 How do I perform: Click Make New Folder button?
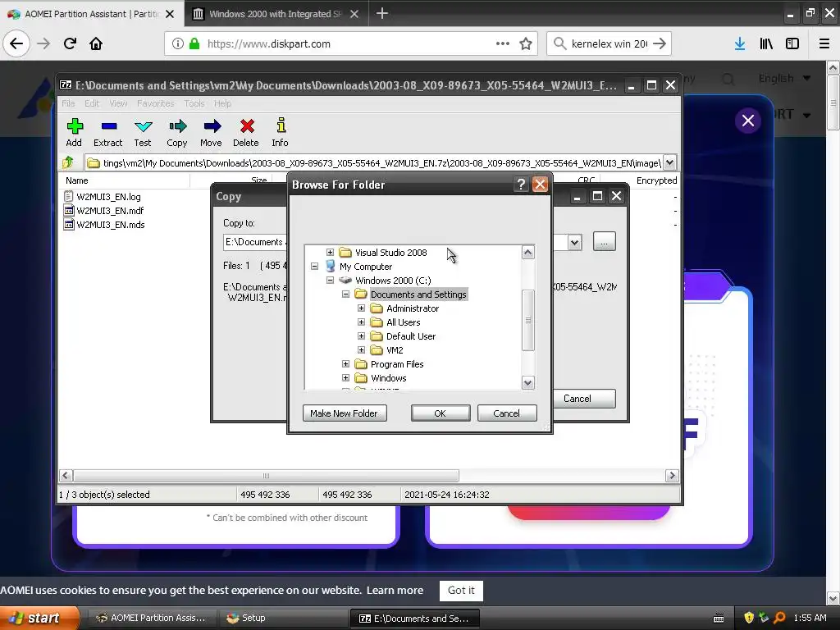tap(345, 413)
